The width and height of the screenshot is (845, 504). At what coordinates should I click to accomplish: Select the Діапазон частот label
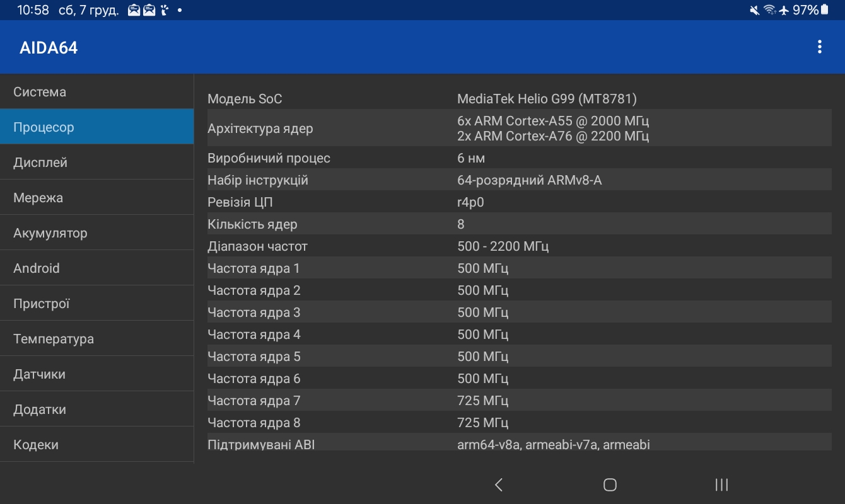pyautogui.click(x=257, y=246)
